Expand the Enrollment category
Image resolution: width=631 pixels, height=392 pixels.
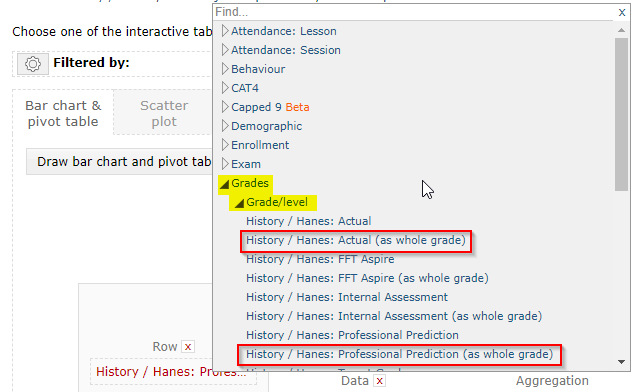click(x=225, y=145)
